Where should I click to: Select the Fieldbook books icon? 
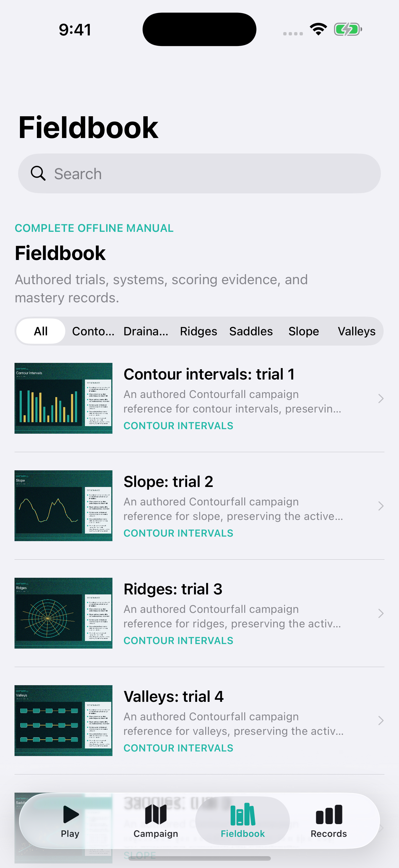[242, 814]
